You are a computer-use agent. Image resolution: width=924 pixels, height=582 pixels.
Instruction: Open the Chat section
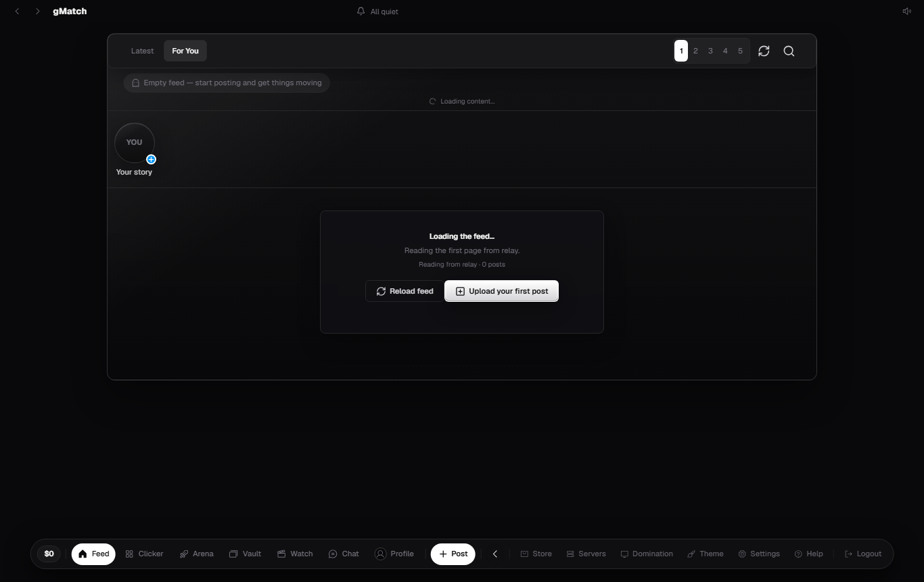click(344, 554)
